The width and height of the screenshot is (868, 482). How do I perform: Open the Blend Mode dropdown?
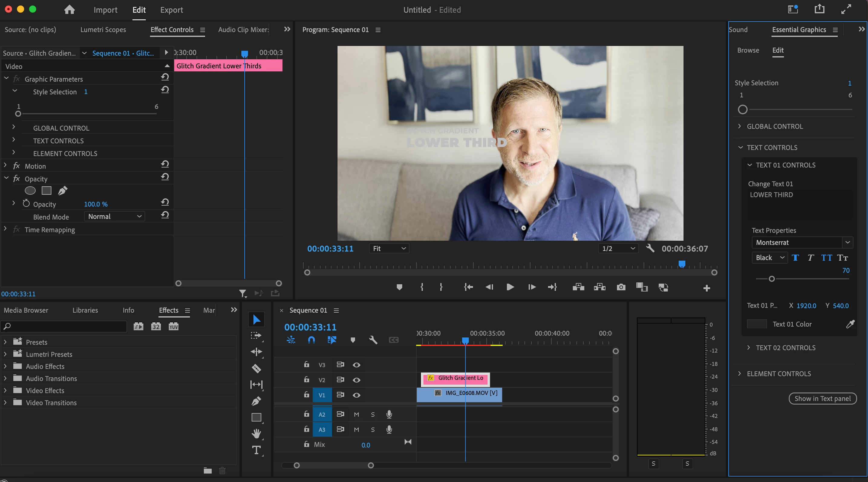115,217
